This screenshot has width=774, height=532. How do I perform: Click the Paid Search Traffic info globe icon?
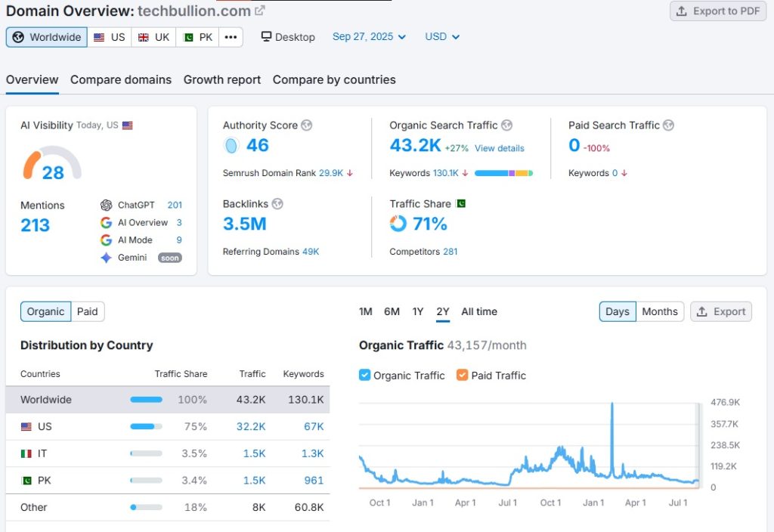tap(668, 125)
